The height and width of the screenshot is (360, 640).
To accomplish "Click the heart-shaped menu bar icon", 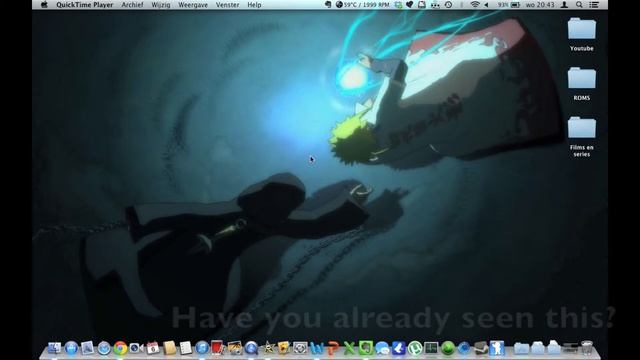I will coord(409,5).
